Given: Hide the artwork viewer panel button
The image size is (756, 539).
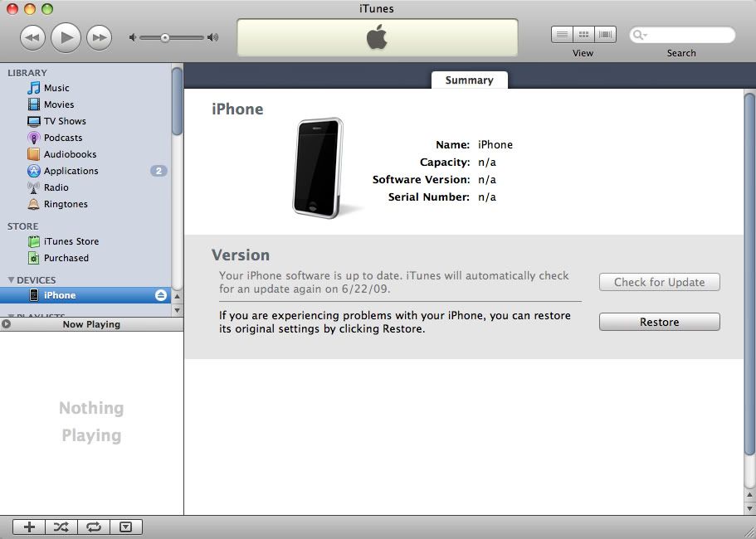Looking at the screenshot, I should click(x=126, y=527).
